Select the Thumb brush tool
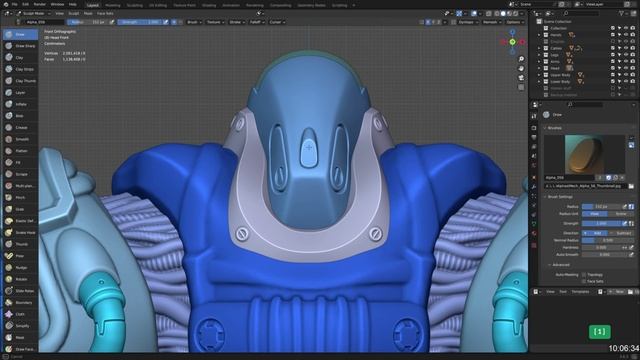The image size is (640, 360). 20,244
